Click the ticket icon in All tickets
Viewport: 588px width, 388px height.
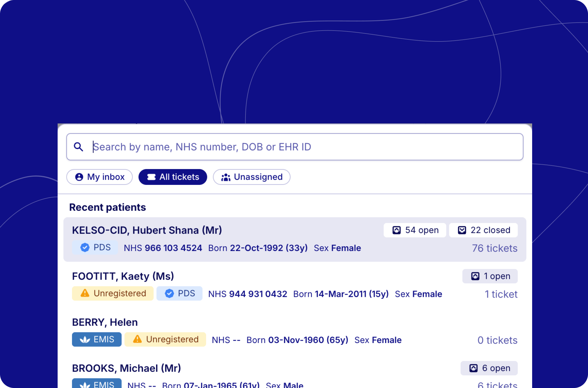(151, 177)
